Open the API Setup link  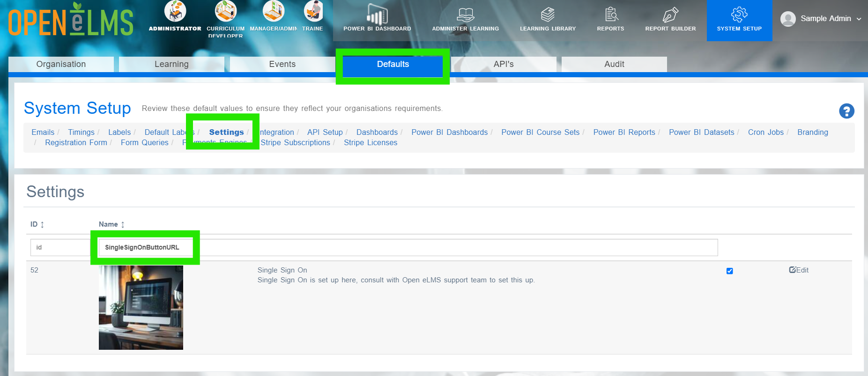[325, 132]
